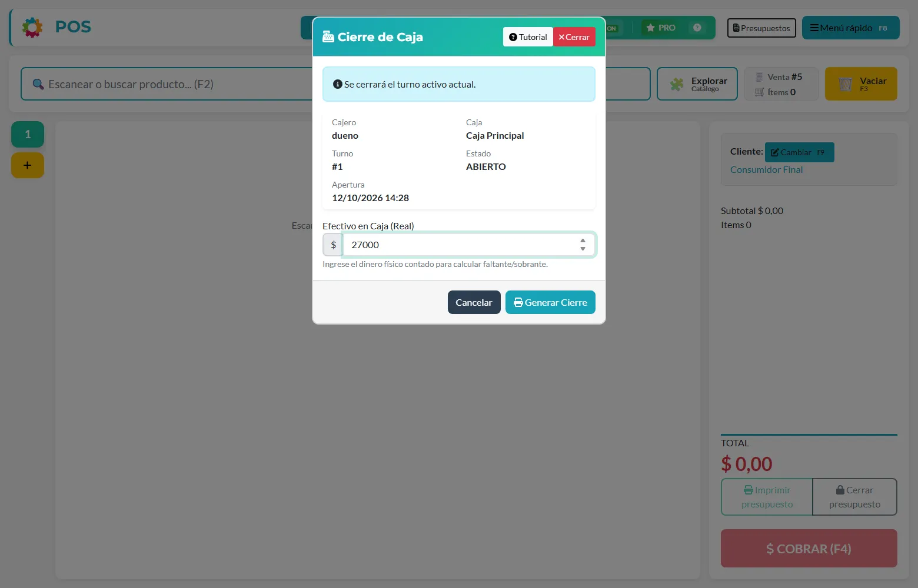918x588 pixels.
Task: Click the Consumidor Final link
Action: (766, 169)
